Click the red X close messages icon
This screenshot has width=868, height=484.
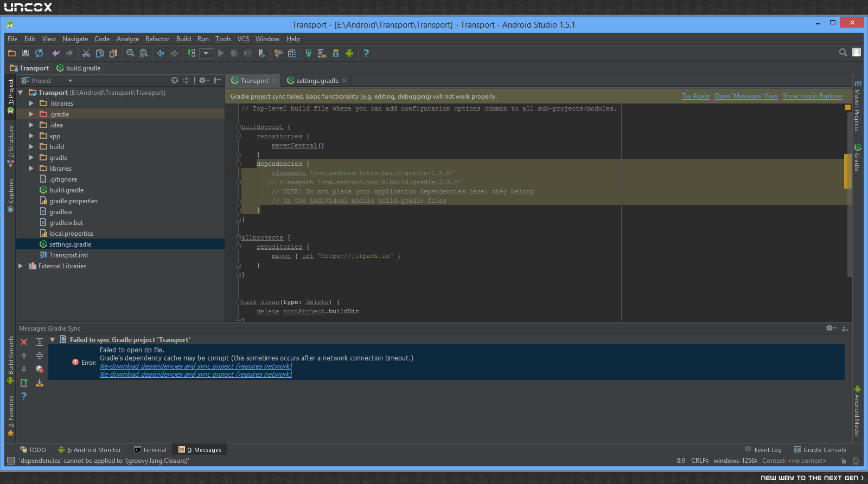(x=24, y=342)
